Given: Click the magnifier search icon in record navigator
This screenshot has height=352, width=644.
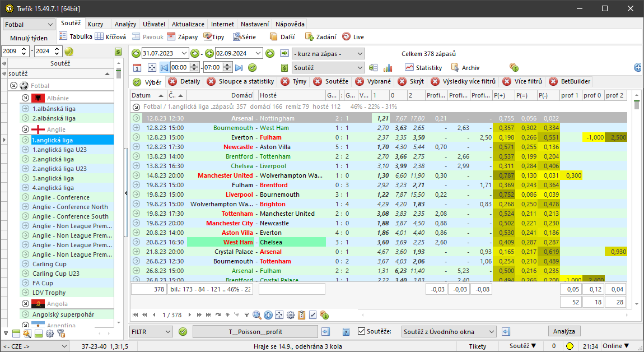Looking at the screenshot, I should [257, 315].
